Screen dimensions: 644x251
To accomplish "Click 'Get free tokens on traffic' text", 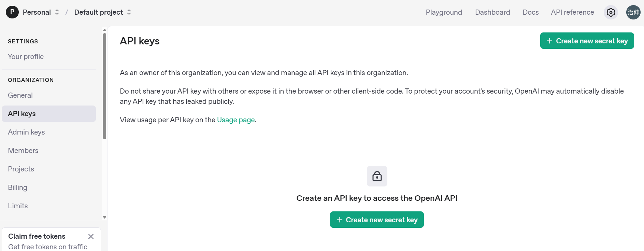I will pos(48,247).
